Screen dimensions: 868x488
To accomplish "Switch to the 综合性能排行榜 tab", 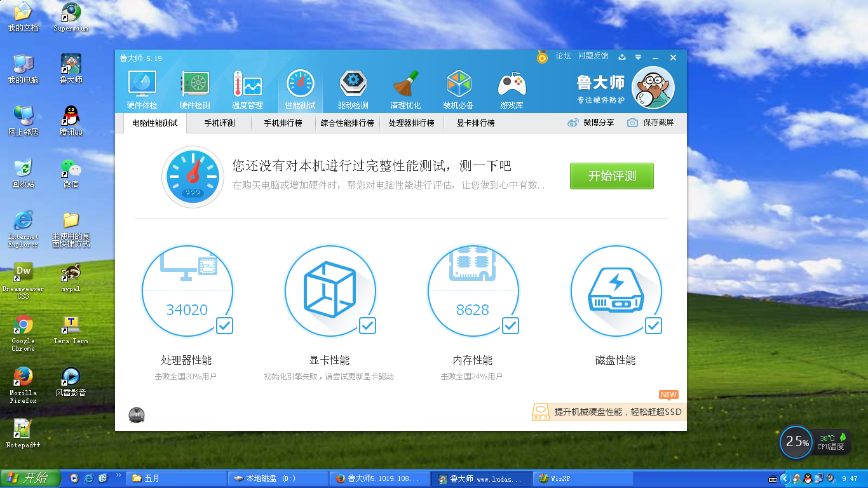I will [348, 123].
